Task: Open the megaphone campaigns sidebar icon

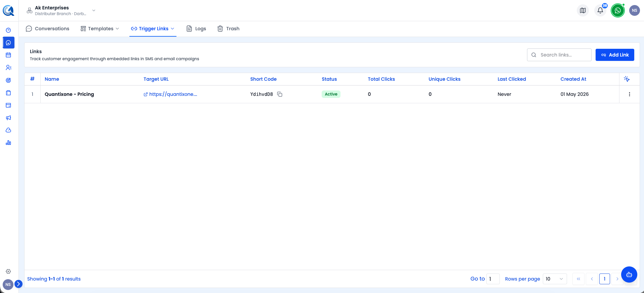Action: coord(8,118)
